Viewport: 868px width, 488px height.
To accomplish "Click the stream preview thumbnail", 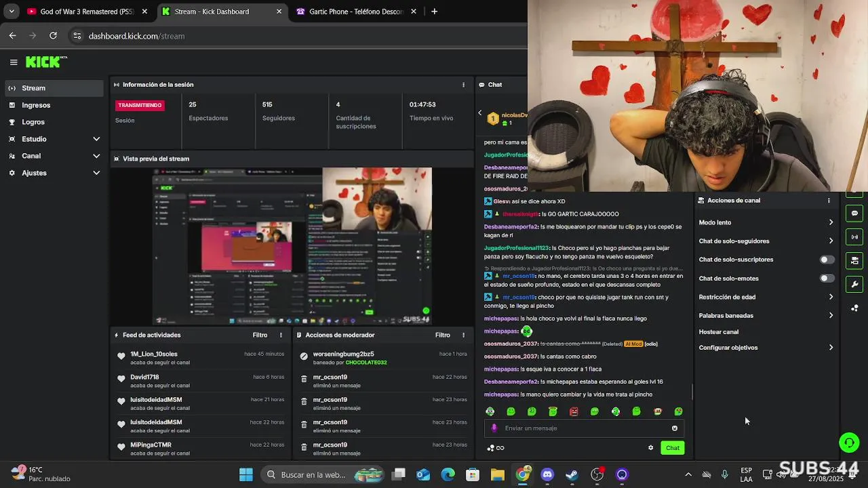I will [292, 246].
